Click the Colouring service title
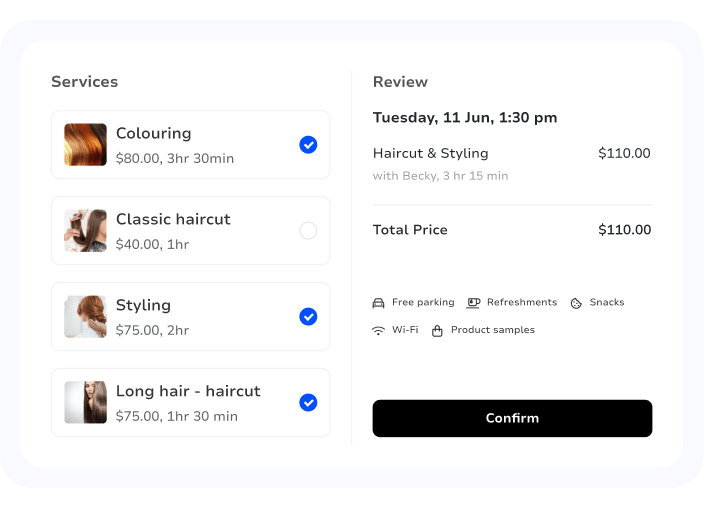Viewport: 704px width, 506px height. pos(154,133)
